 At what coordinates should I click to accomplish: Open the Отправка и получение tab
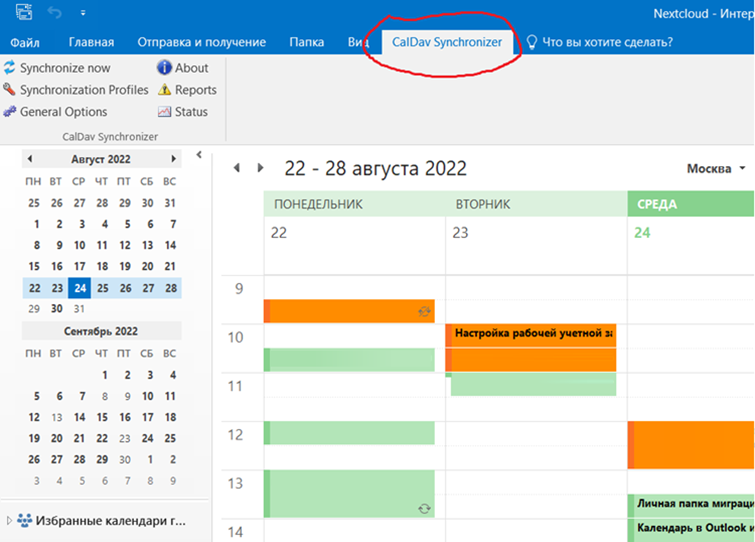(x=201, y=42)
